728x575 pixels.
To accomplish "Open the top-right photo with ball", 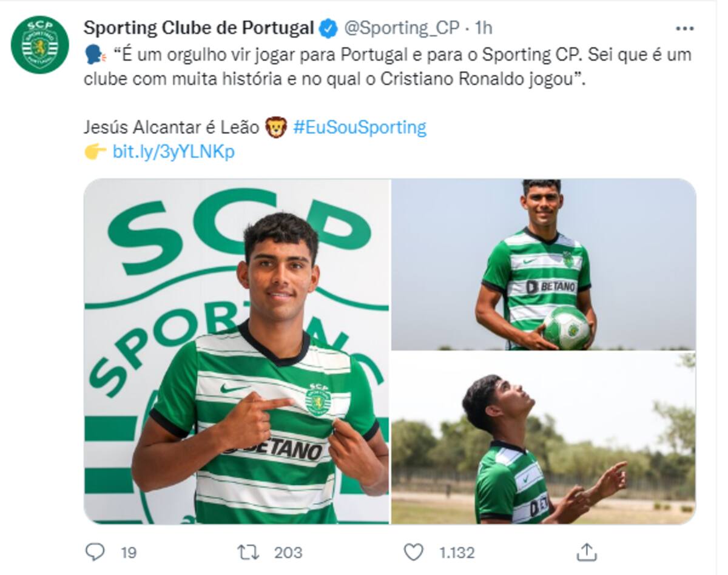I will click(544, 264).
